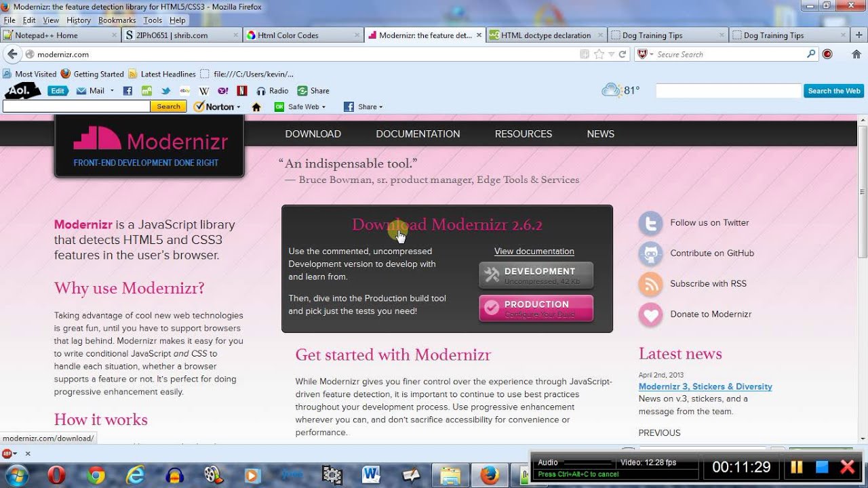Screen dimensions: 868x488
Task: Click the Secure Search input field
Action: click(x=730, y=54)
